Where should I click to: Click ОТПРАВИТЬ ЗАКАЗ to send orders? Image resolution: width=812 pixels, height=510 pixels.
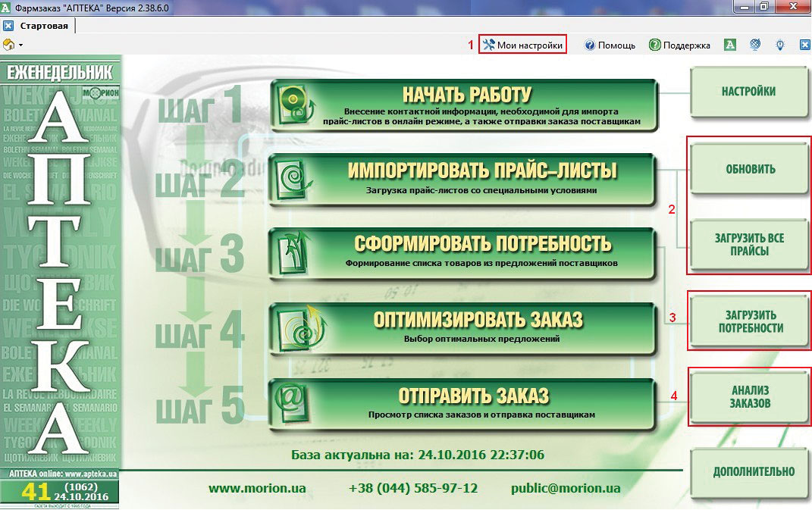pos(462,405)
